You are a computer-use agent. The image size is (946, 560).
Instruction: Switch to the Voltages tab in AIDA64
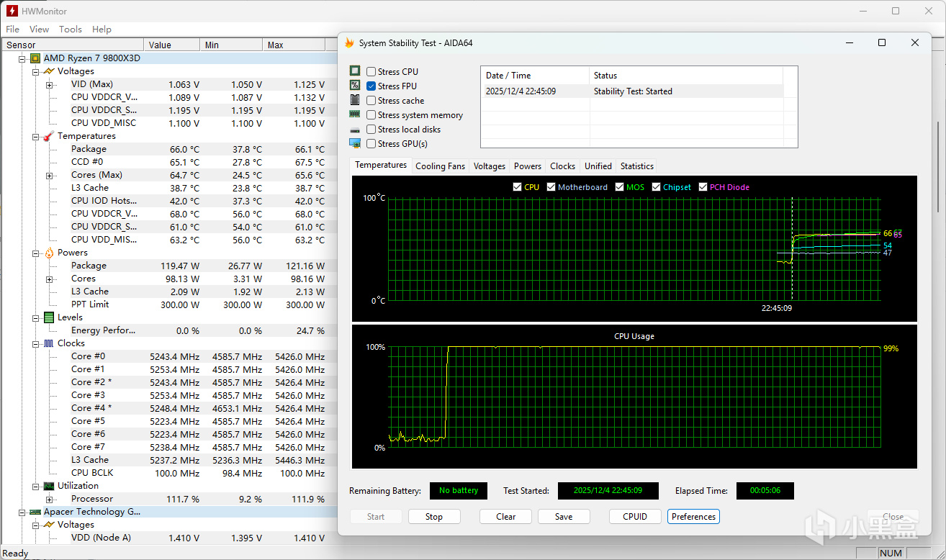coord(490,166)
